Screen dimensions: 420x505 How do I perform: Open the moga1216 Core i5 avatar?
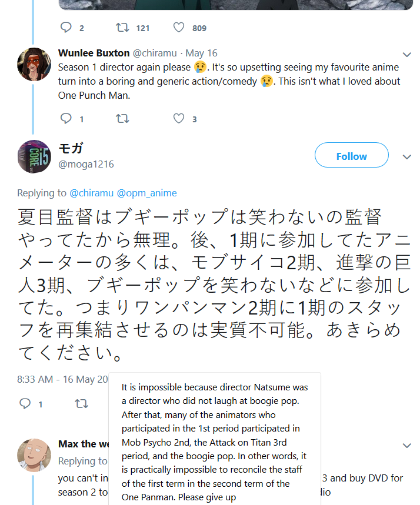click(34, 156)
